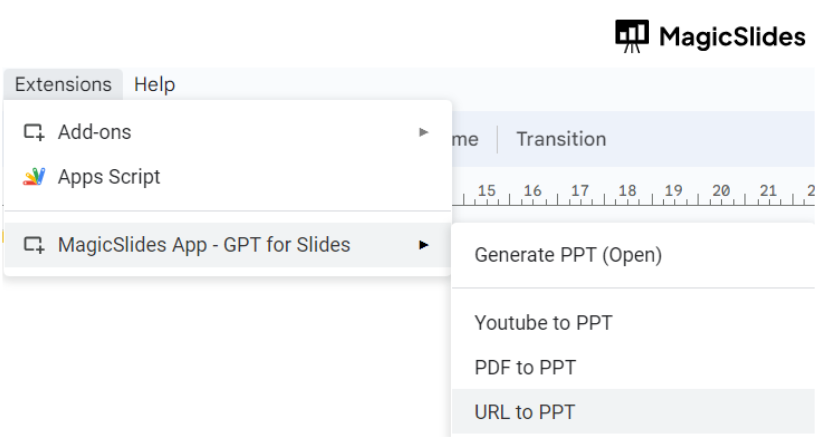This screenshot has width=821, height=437.
Task: Expand the MagicSlides App submenu arrow
Action: (x=424, y=245)
